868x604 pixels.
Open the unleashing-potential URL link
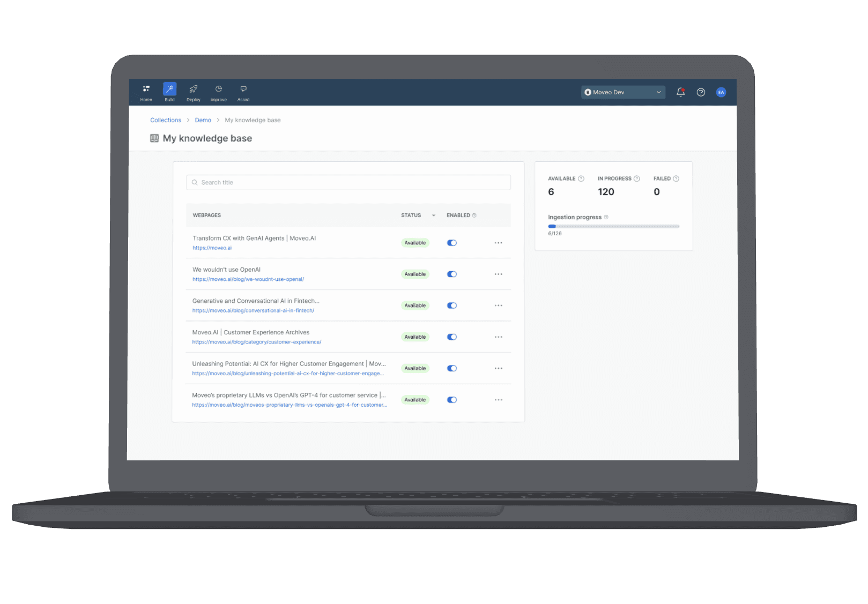tap(288, 374)
